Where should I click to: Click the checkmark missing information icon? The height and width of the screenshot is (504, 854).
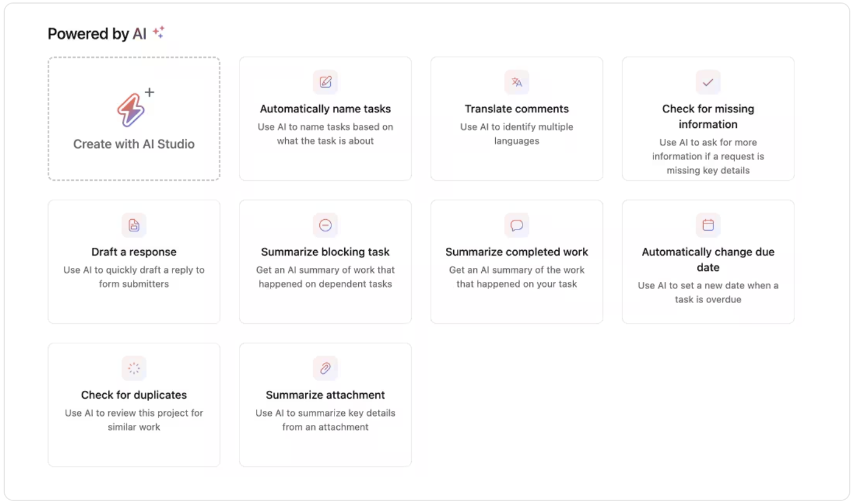[708, 82]
